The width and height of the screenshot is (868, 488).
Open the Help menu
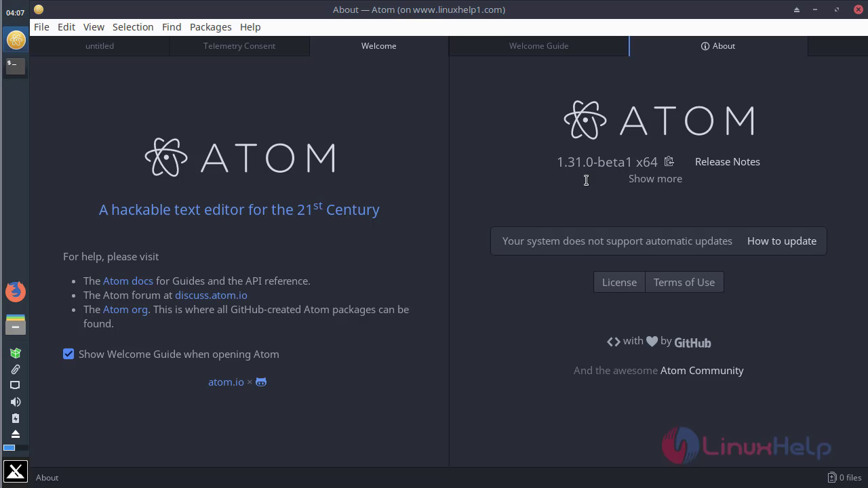250,26
